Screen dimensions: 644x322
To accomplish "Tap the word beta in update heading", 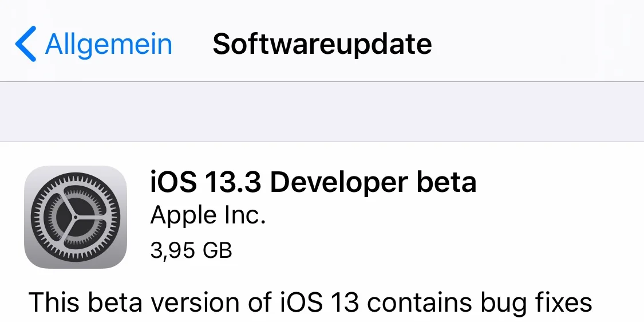I will 447,182.
